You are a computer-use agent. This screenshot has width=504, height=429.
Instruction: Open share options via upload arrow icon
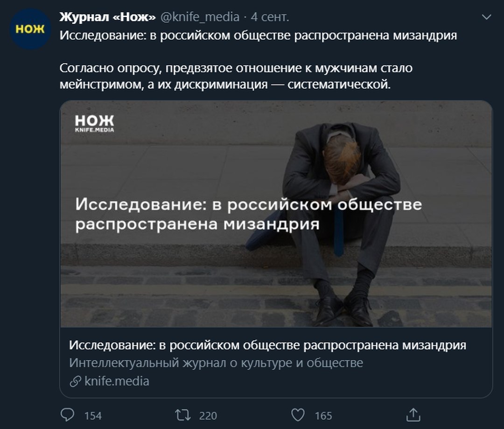point(413,415)
